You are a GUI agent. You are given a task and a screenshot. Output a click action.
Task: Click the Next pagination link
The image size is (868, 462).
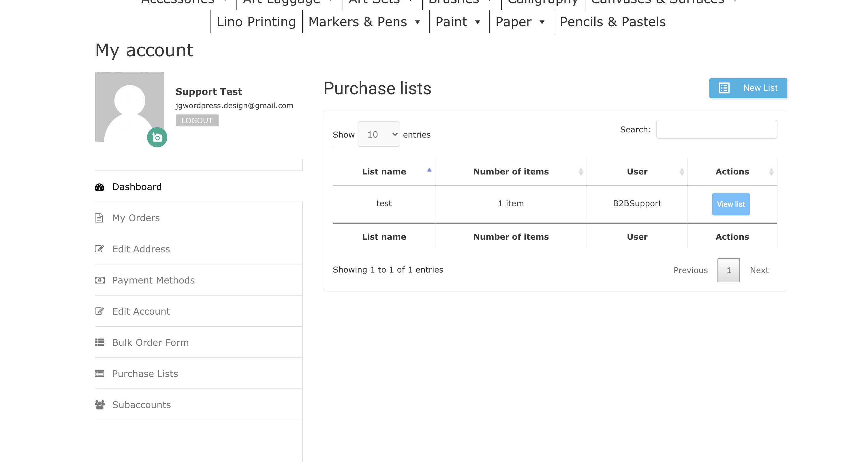pyautogui.click(x=759, y=270)
